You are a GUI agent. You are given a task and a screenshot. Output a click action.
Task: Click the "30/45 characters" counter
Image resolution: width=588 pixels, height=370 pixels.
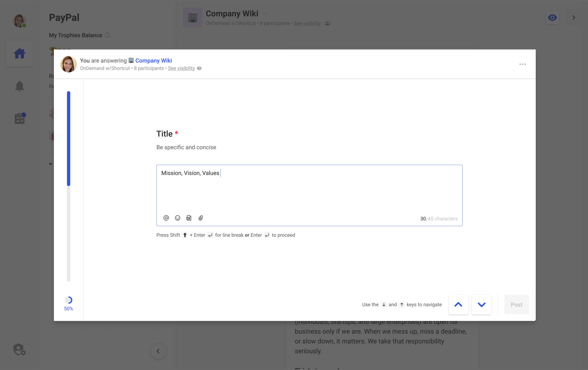(x=439, y=219)
